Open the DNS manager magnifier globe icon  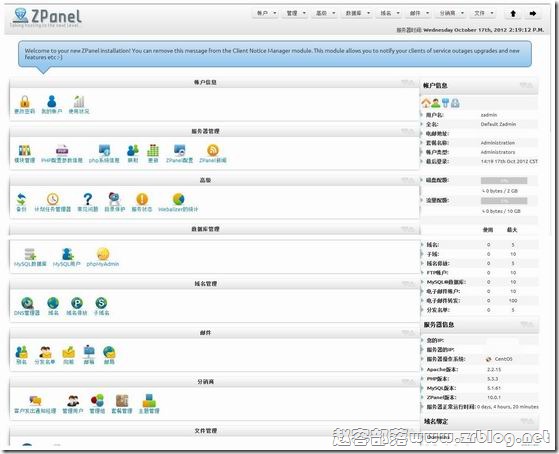[x=27, y=303]
